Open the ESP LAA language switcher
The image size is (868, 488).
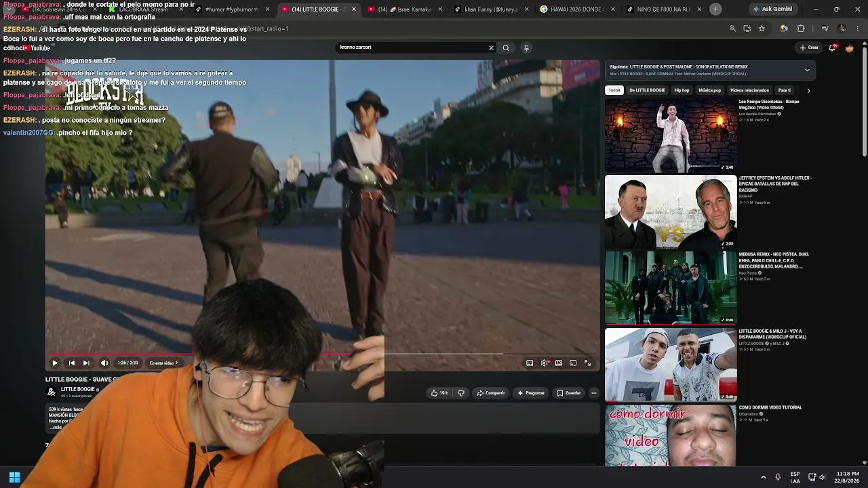coord(795,477)
